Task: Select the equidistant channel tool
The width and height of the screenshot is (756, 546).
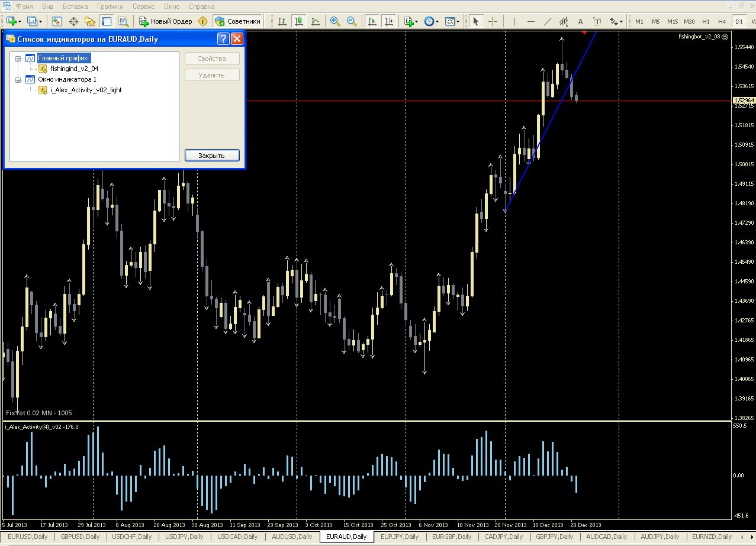Action: click(564, 21)
